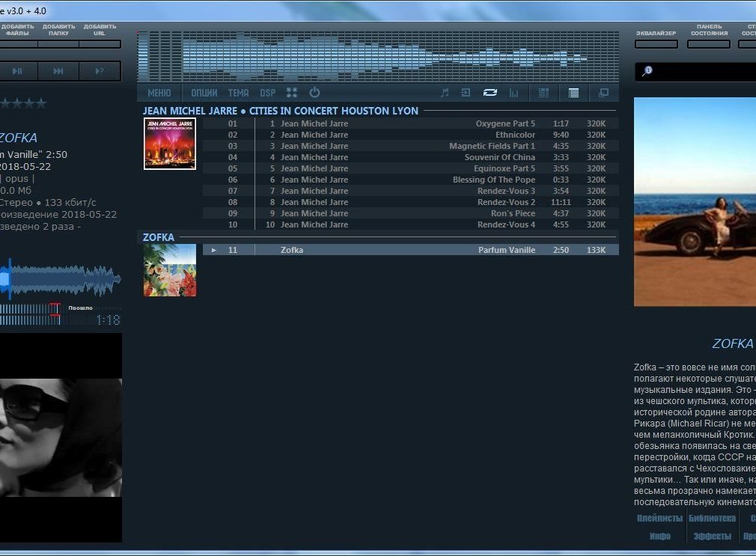Open the МЕНЮ menu
This screenshot has width=756, height=556.
tap(159, 93)
